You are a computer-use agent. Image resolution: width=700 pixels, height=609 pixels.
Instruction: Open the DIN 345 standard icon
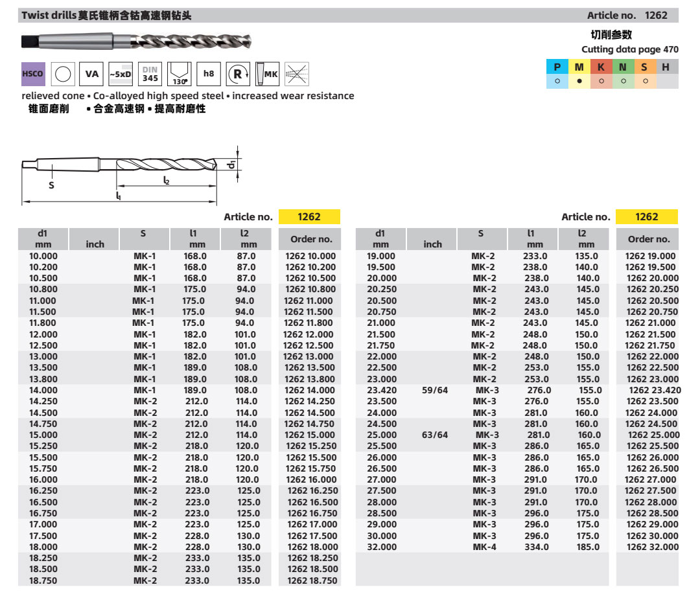(x=150, y=74)
